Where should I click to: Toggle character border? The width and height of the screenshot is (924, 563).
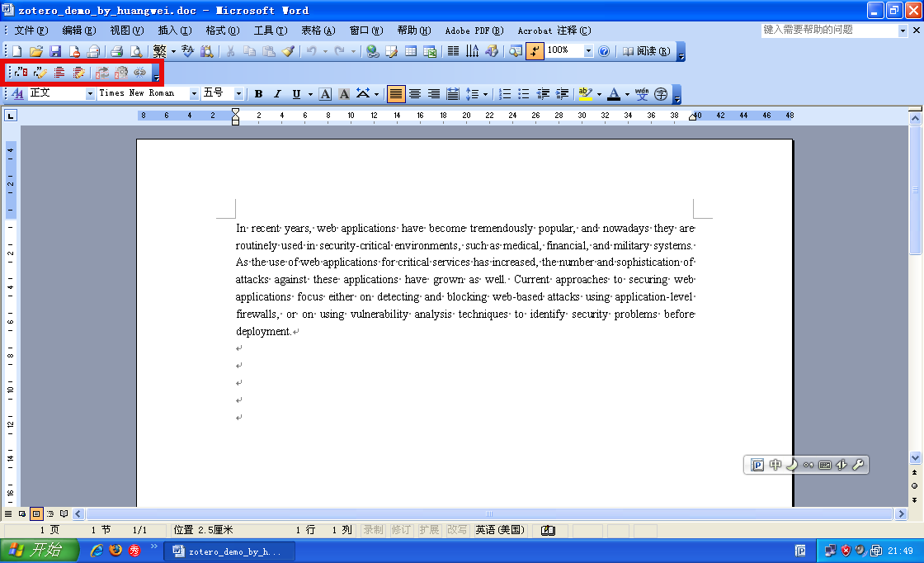(x=325, y=94)
